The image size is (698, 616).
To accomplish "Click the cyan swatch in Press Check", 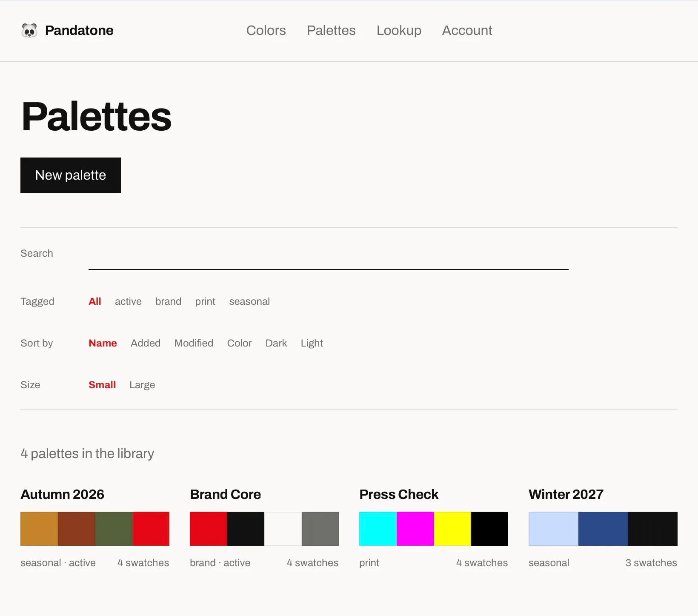I will pyautogui.click(x=378, y=529).
